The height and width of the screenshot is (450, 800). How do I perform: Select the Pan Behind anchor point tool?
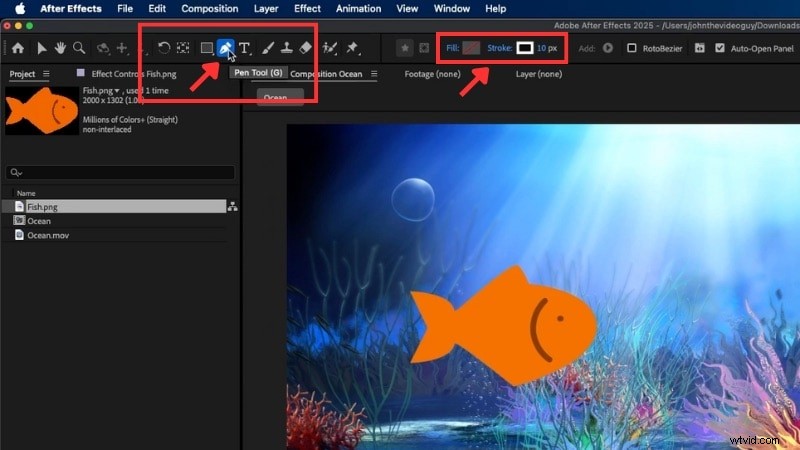click(183, 48)
